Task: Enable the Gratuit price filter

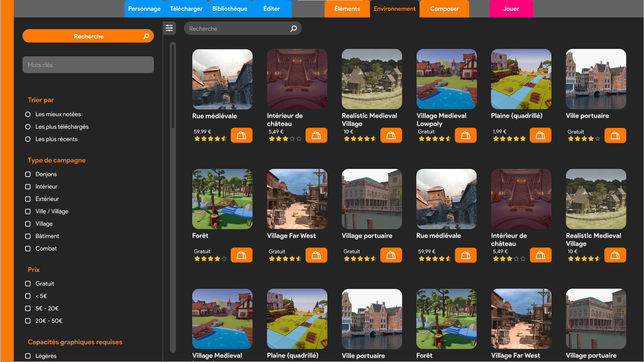Action: [28, 284]
